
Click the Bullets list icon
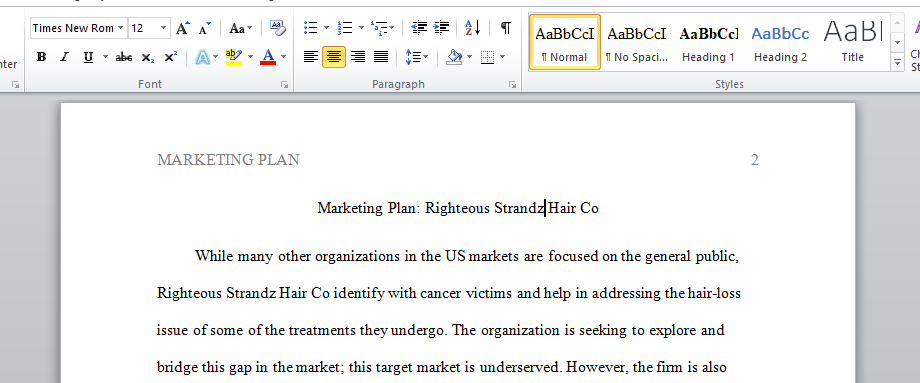[x=311, y=28]
